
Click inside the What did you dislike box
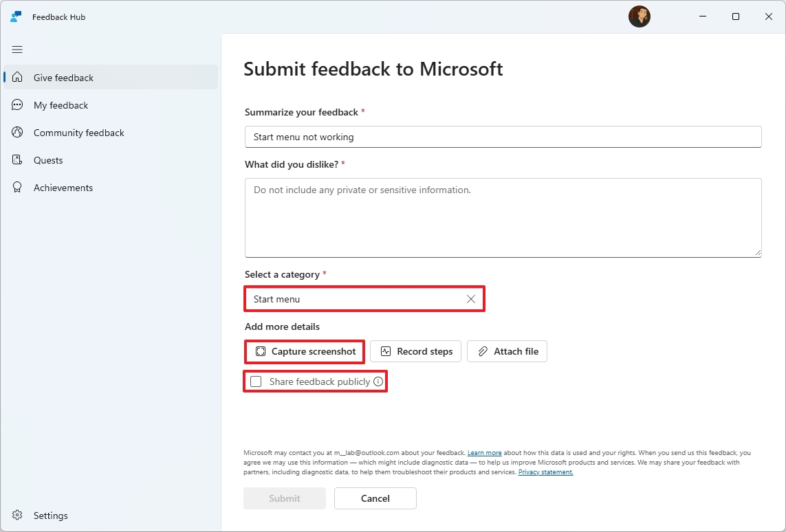pyautogui.click(x=503, y=217)
